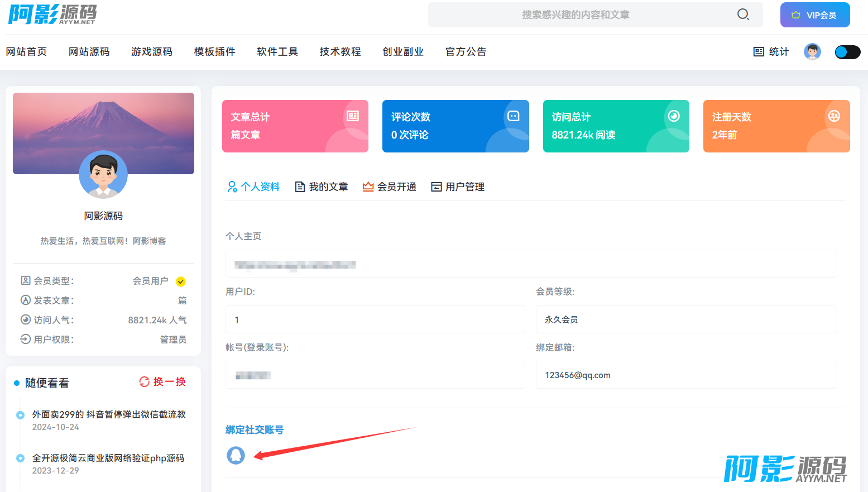Switch to the 我的文章 tab
Viewport: 868px width, 492px height.
click(x=322, y=187)
